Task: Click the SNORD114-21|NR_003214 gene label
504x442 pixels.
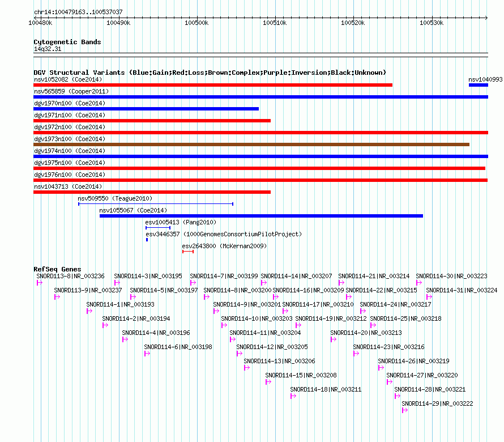Action: coord(374,276)
